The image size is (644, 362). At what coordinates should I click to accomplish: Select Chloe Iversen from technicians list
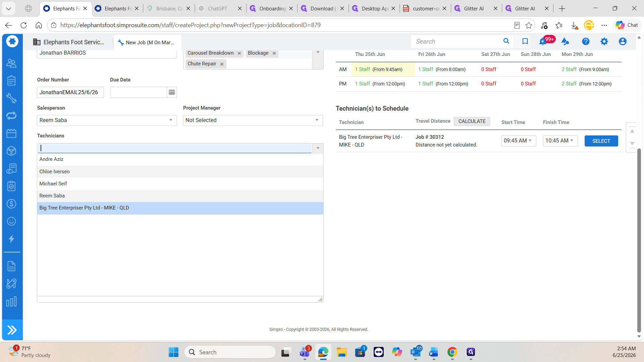[180, 172]
